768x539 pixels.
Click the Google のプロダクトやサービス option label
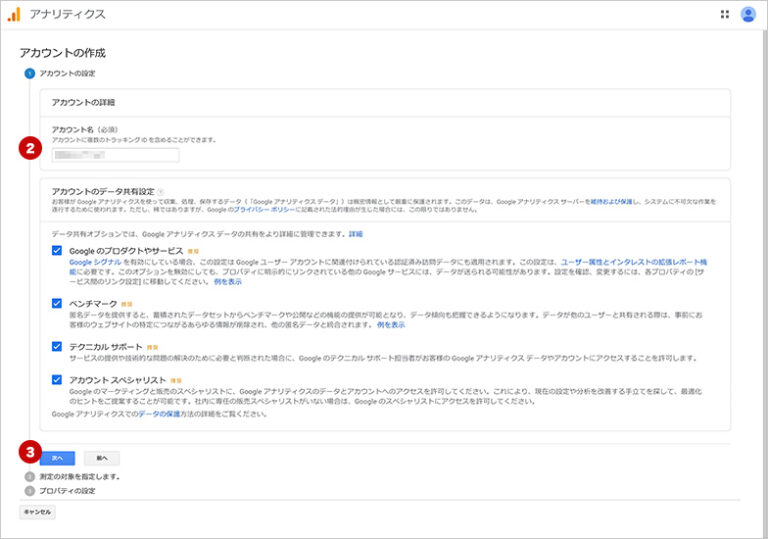(126, 251)
